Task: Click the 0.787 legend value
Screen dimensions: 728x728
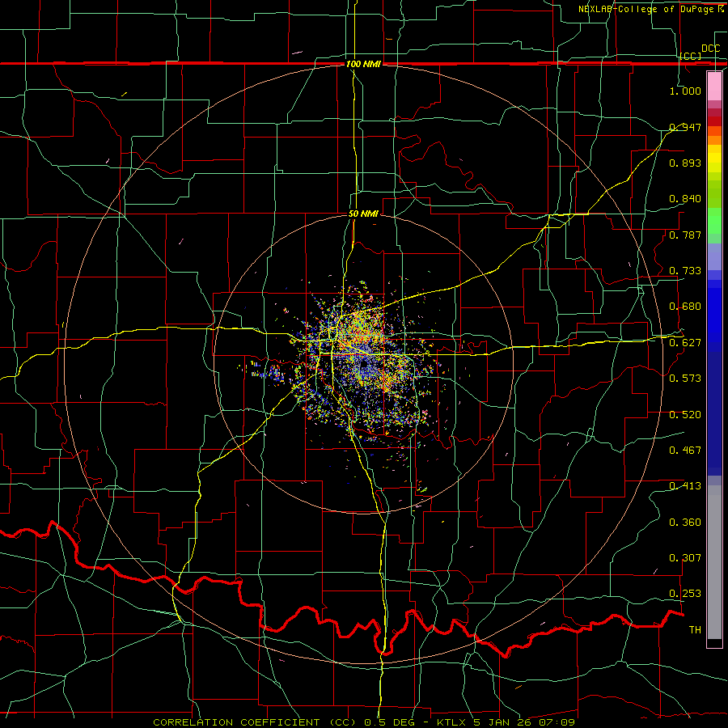Action: [685, 235]
